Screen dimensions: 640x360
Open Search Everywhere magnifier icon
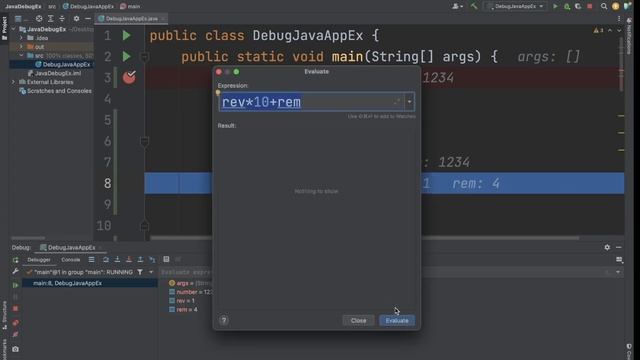[x=604, y=6]
